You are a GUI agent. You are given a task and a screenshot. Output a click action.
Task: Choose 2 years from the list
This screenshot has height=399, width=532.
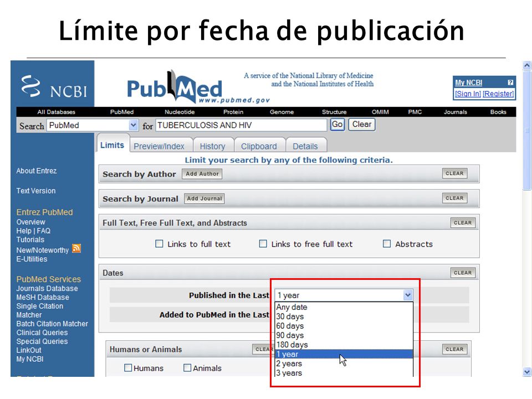pos(344,364)
